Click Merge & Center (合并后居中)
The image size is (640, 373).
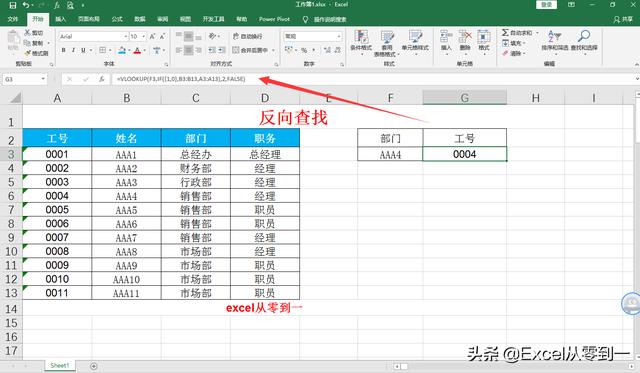[x=250, y=50]
